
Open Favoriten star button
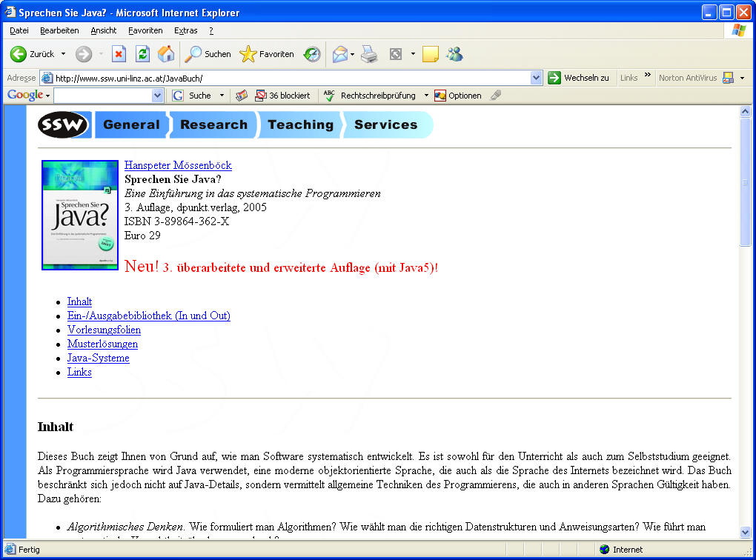click(267, 54)
